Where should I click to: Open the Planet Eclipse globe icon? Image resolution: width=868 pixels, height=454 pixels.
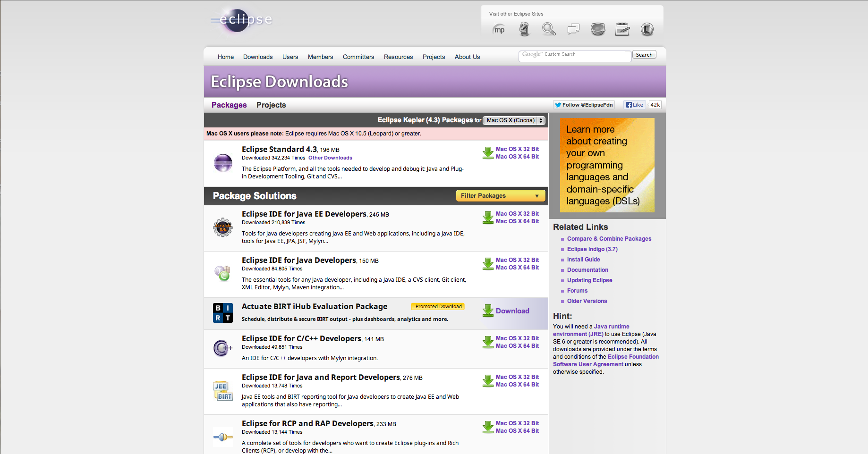coord(598,29)
